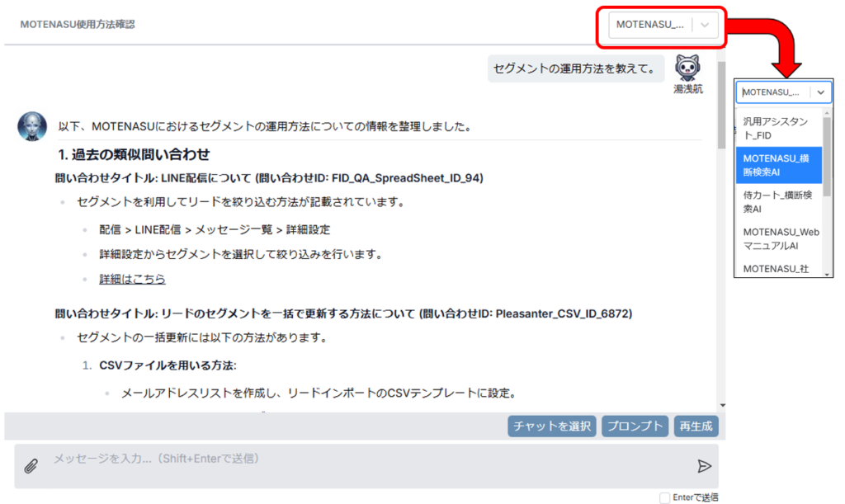845x504 pixels.
Task: Click the inquiry title with Pleasanter_CSV_ID_6872
Action: (x=343, y=314)
